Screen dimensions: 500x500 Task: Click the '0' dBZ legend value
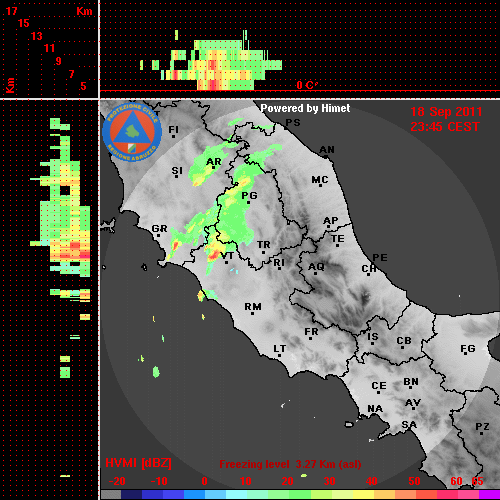[x=204, y=481]
